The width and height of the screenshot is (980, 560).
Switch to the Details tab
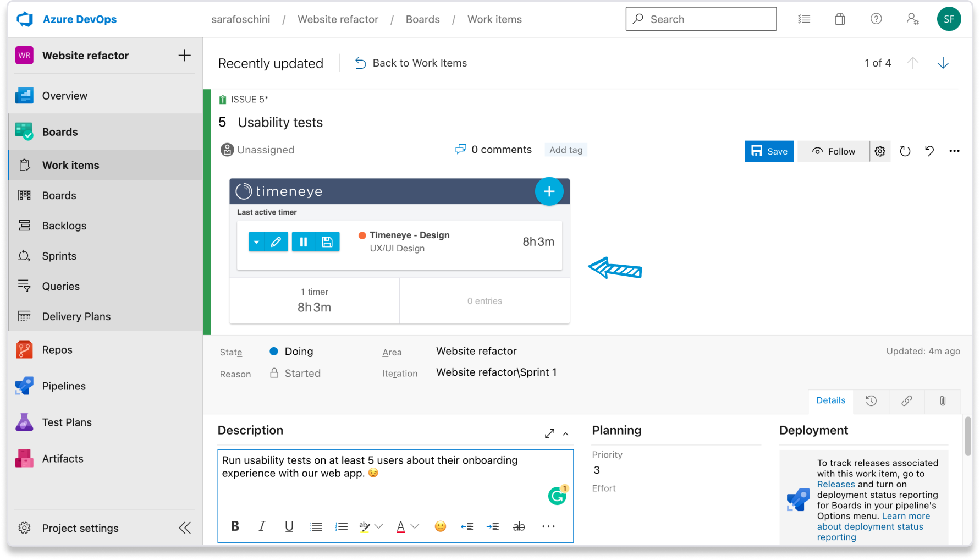pos(830,400)
